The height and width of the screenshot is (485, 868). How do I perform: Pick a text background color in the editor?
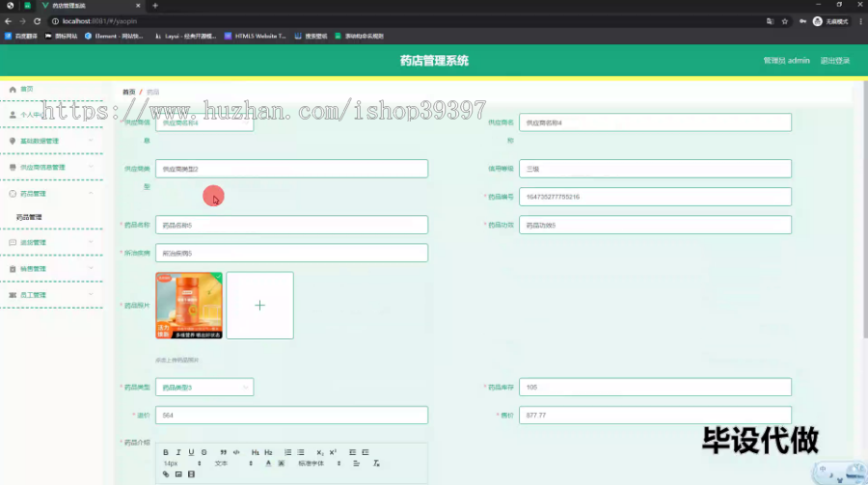coord(282,464)
